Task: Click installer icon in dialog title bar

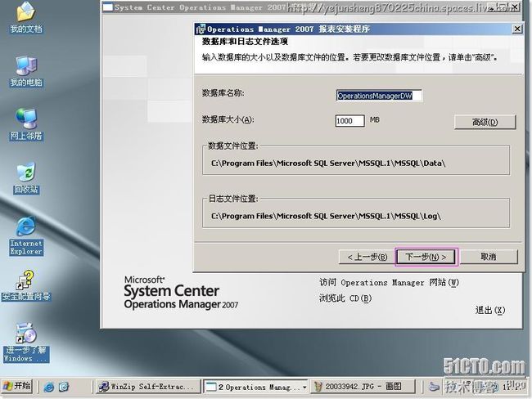Action: [x=201, y=29]
